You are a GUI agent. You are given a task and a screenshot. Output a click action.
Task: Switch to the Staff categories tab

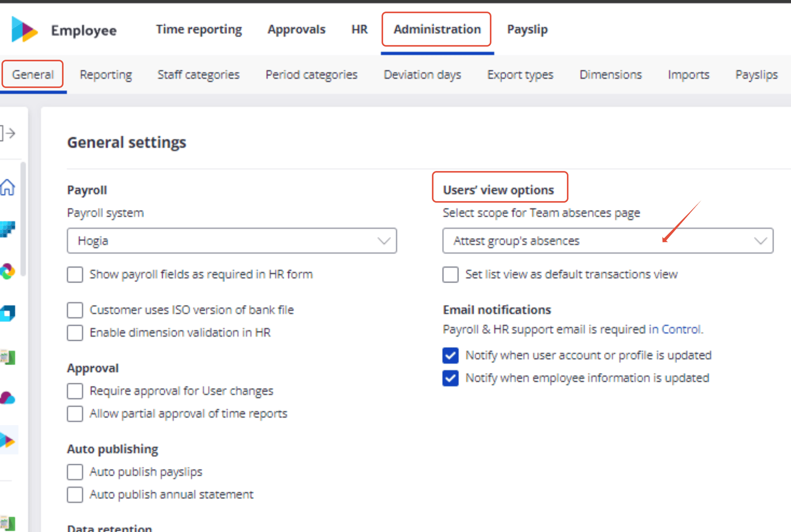pyautogui.click(x=198, y=75)
